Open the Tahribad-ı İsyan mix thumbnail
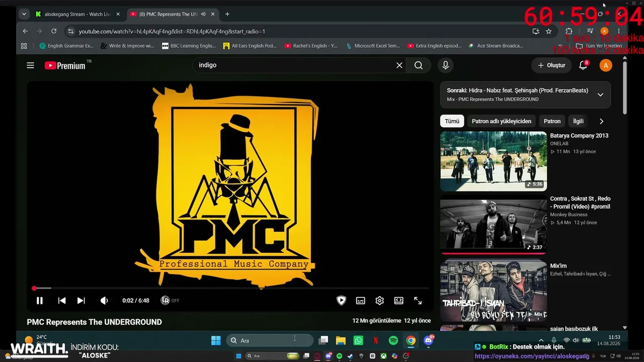This screenshot has height=362, width=644. [x=494, y=291]
